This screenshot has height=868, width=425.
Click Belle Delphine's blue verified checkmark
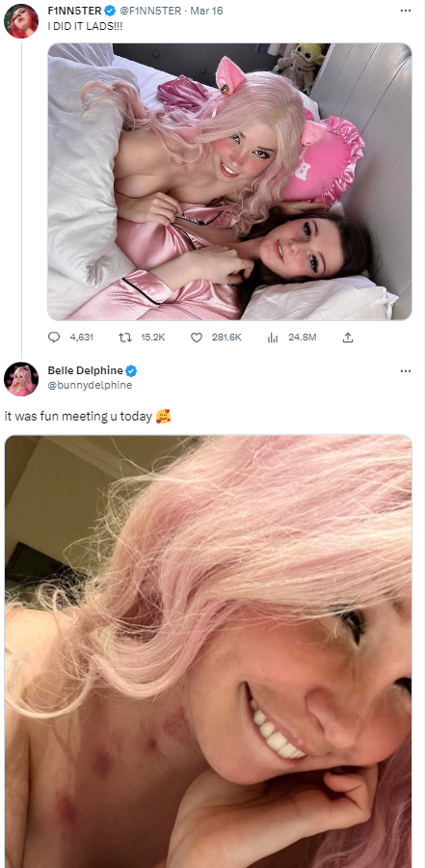click(x=131, y=371)
